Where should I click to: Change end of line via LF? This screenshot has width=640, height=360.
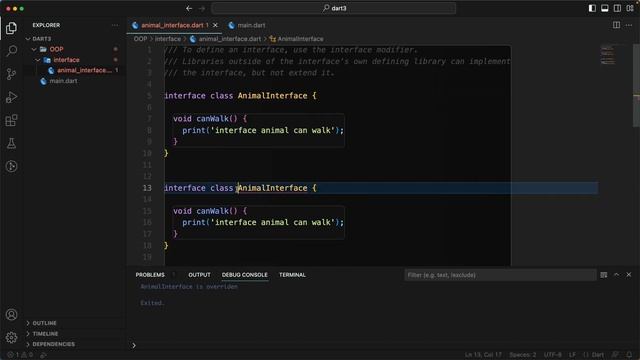point(572,355)
